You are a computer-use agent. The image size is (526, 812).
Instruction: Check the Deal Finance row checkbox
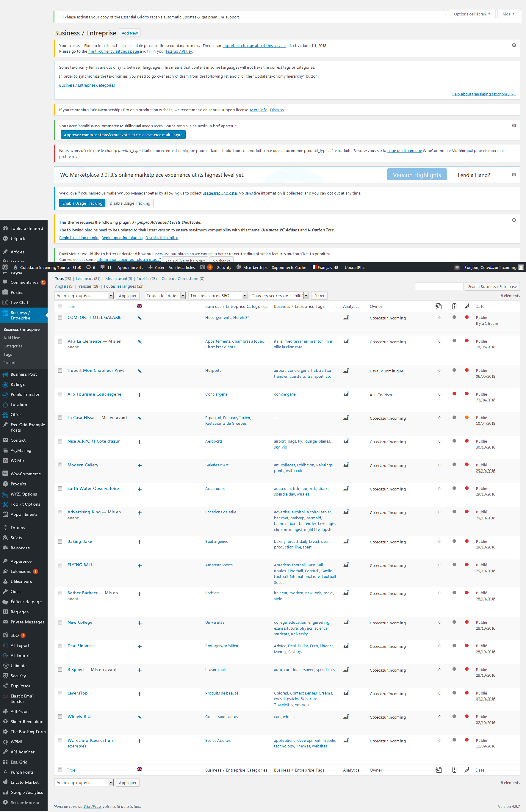pos(60,646)
